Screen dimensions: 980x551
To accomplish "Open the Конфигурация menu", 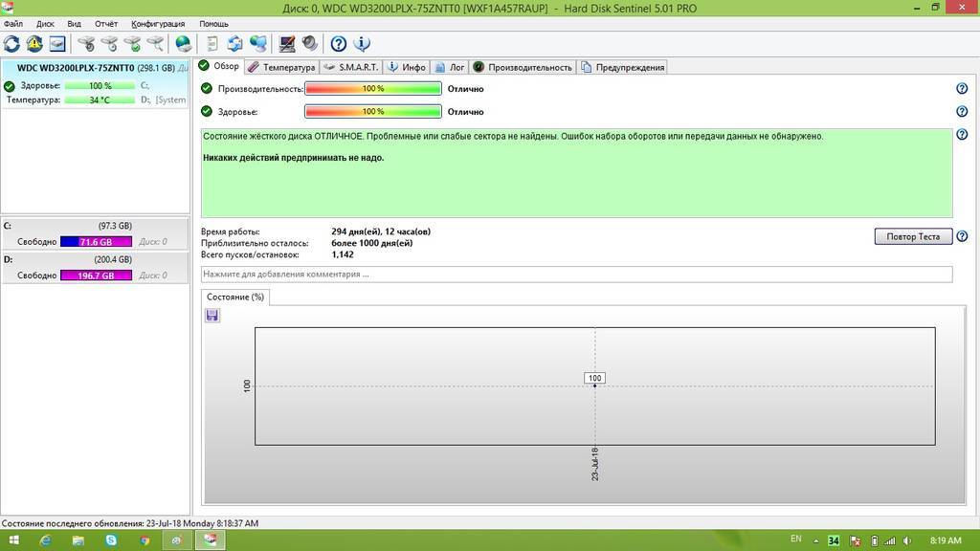I will point(158,24).
